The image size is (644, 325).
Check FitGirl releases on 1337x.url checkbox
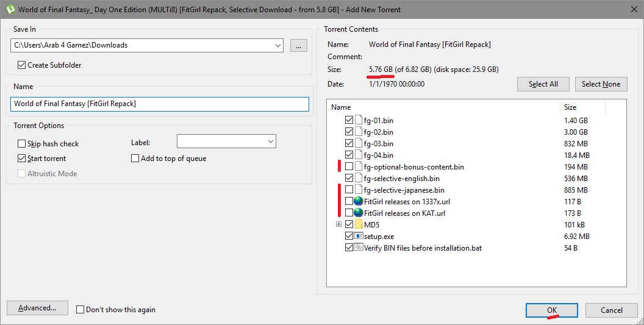tap(349, 201)
